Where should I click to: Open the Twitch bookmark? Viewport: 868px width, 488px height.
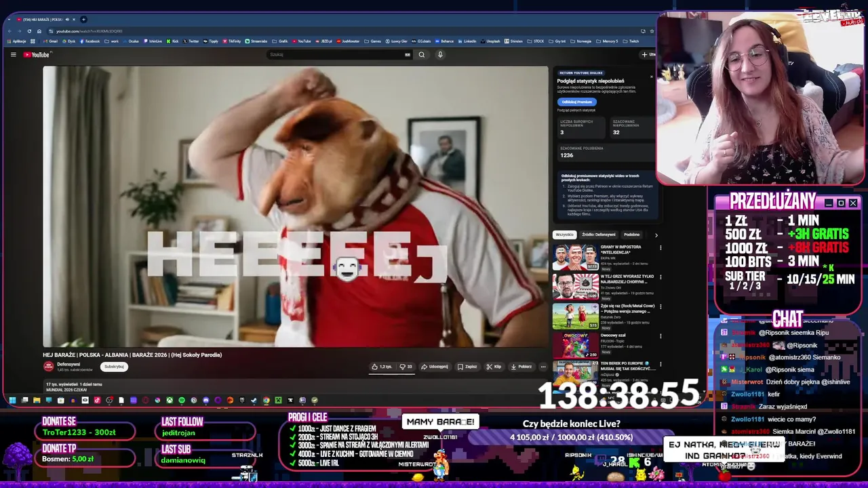tap(631, 41)
